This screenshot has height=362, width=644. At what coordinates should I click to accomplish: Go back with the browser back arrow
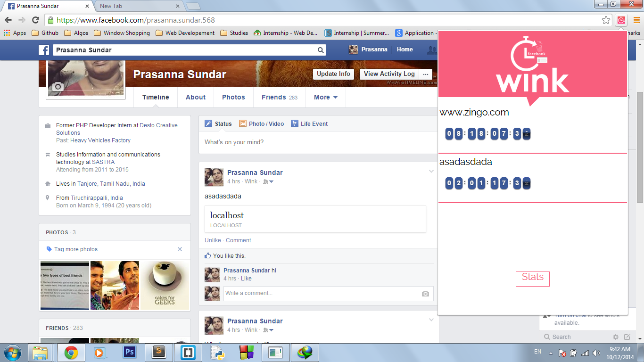[8, 20]
